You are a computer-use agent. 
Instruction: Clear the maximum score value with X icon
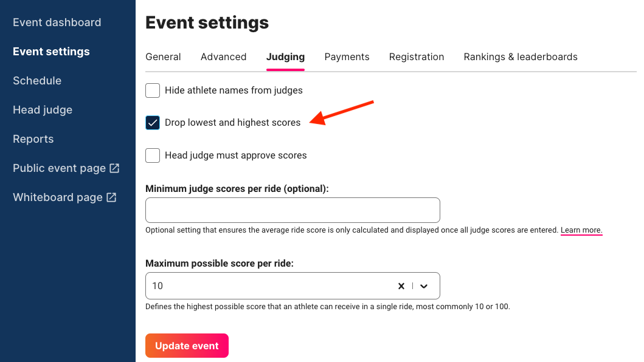click(x=401, y=286)
